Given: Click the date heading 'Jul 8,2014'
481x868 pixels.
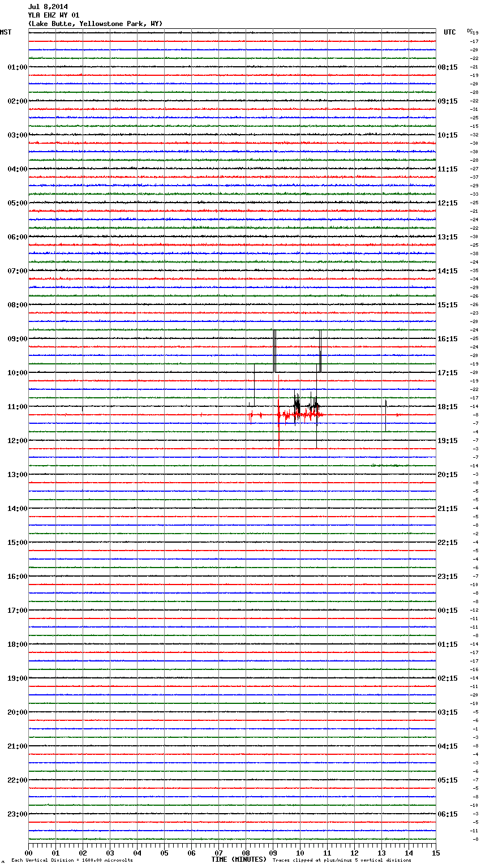Looking at the screenshot, I should [x=48, y=7].
